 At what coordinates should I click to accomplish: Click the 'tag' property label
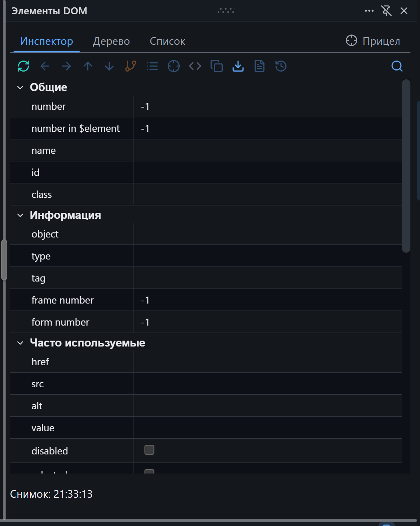point(39,279)
